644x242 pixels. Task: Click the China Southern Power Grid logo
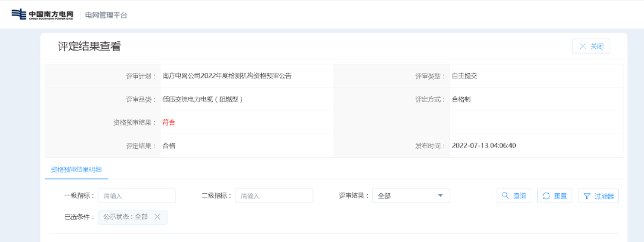pyautogui.click(x=42, y=14)
